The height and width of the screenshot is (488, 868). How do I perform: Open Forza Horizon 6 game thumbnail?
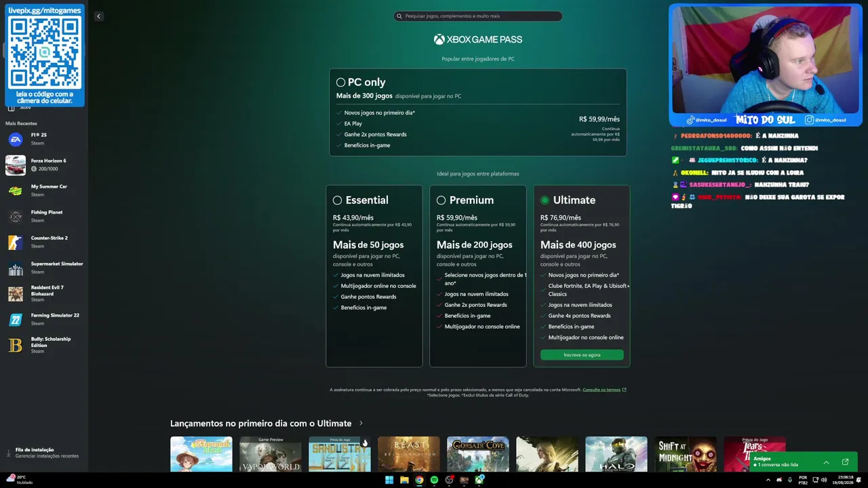pos(16,165)
